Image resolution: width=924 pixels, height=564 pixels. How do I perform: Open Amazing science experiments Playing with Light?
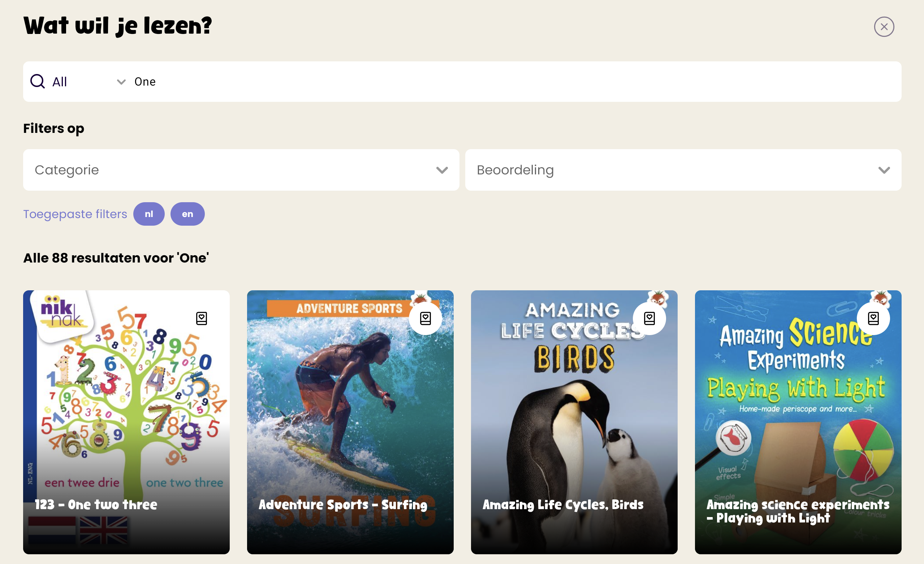[798, 422]
